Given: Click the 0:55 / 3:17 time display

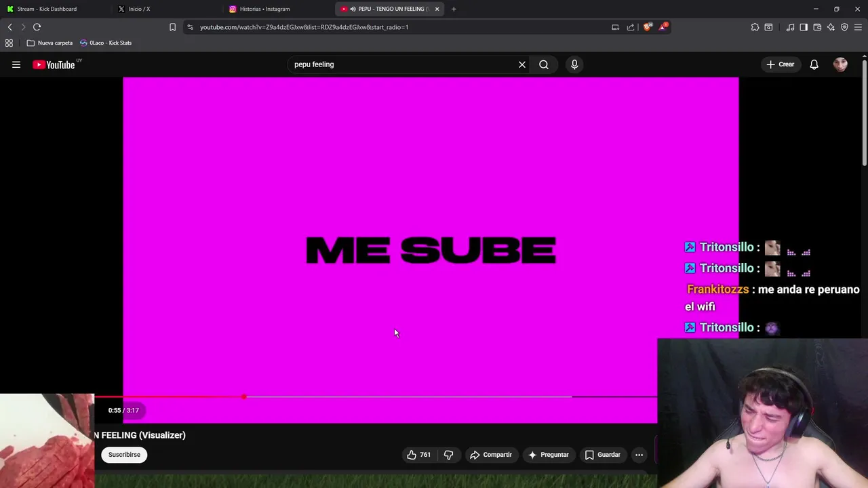Looking at the screenshot, I should [123, 410].
